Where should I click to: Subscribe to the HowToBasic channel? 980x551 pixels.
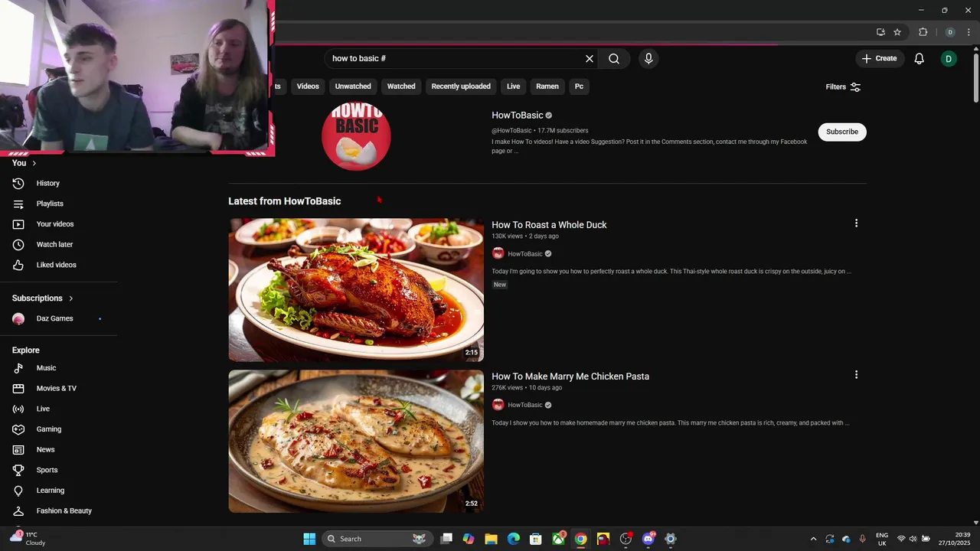tap(842, 132)
